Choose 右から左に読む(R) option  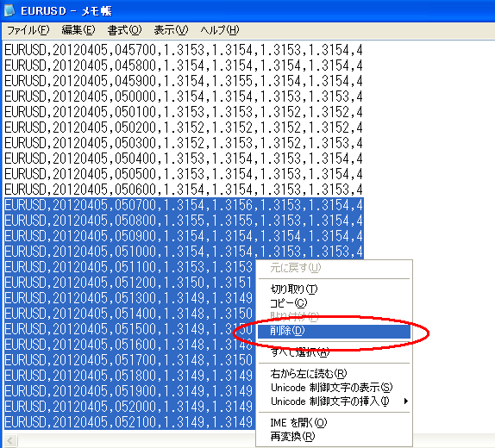tap(334, 374)
